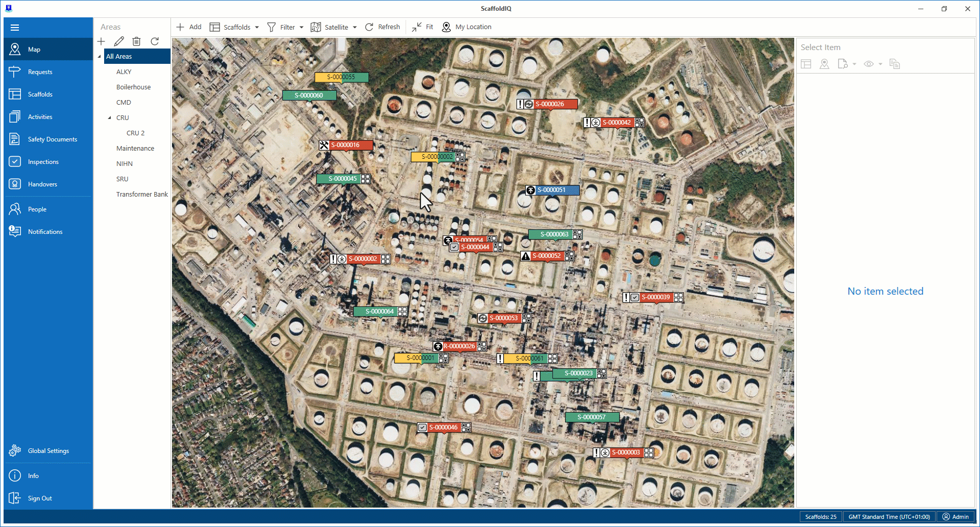The height and width of the screenshot is (527, 980).
Task: Open Global Settings gear icon
Action: (15, 451)
